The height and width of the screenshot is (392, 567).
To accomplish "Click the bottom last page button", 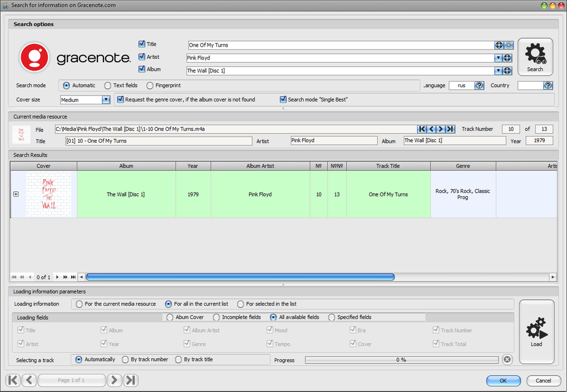I will pyautogui.click(x=131, y=380).
